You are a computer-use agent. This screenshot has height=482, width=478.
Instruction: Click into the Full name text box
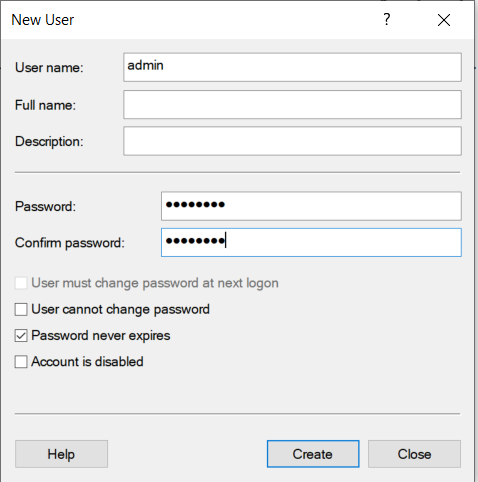coord(292,105)
